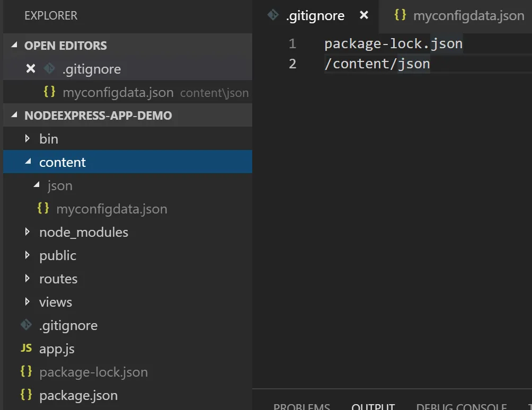Close the .gitignore editor tab

(x=364, y=15)
